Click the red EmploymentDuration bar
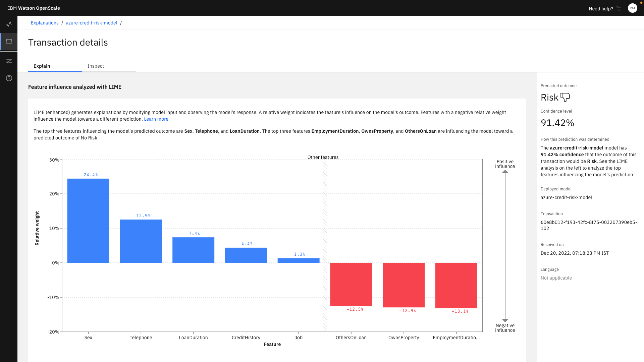 [x=456, y=285]
